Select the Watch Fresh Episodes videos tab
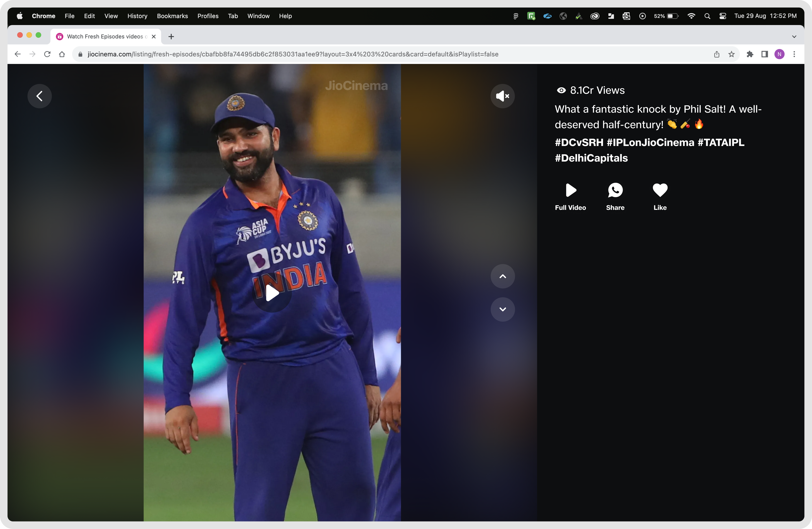 tap(106, 36)
